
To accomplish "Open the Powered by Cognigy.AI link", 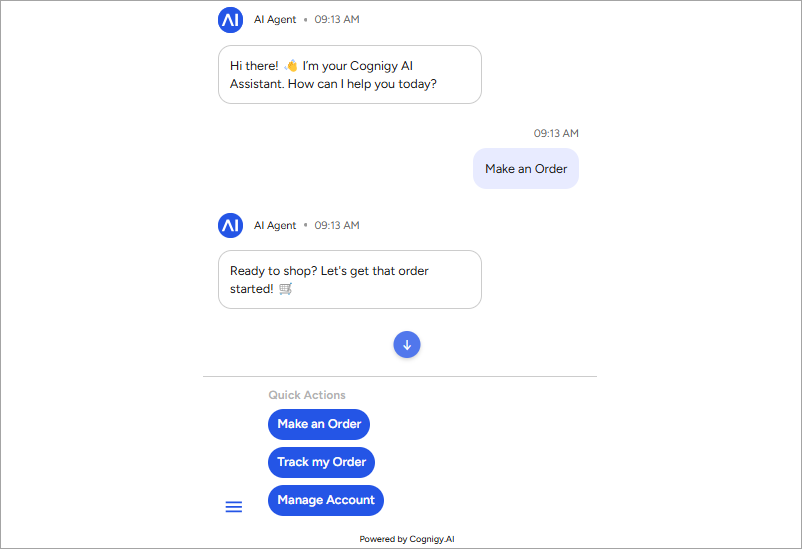I will click(407, 539).
